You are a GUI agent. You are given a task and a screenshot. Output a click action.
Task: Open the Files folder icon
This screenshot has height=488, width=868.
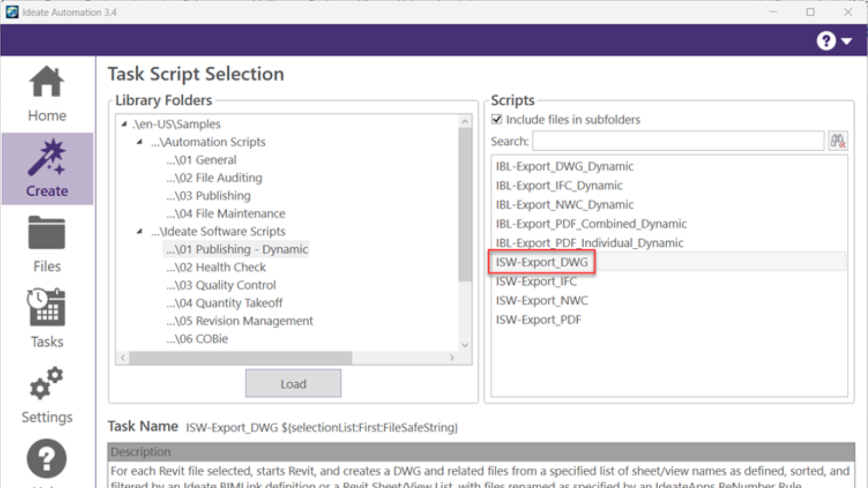tap(47, 234)
